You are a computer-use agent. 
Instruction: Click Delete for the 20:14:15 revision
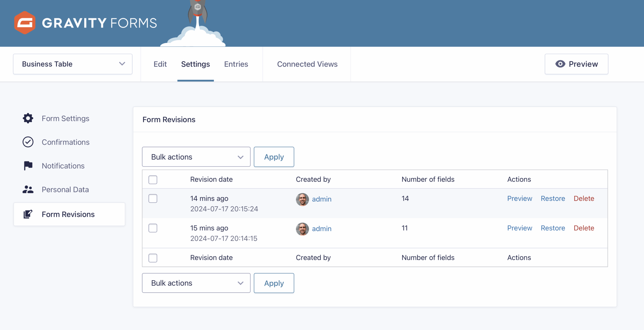pos(584,228)
